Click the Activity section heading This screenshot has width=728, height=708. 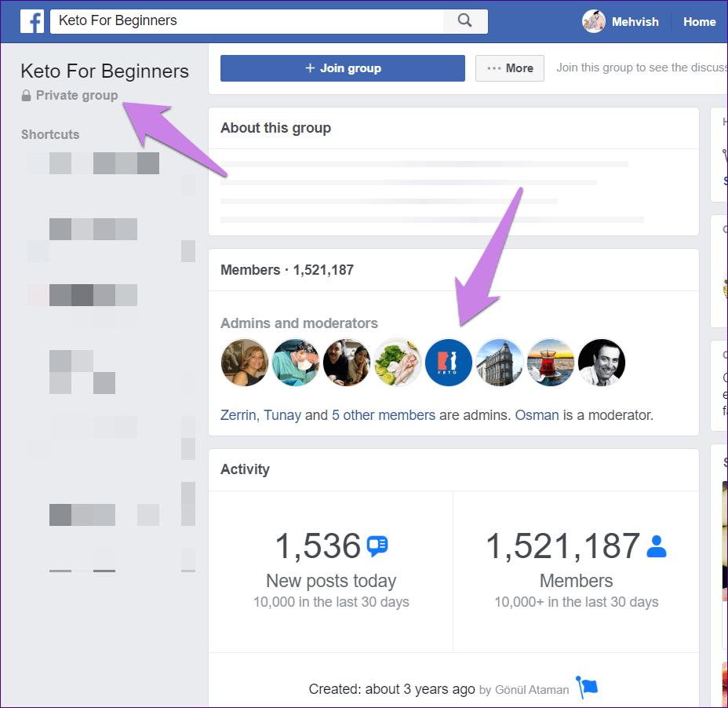pyautogui.click(x=245, y=469)
